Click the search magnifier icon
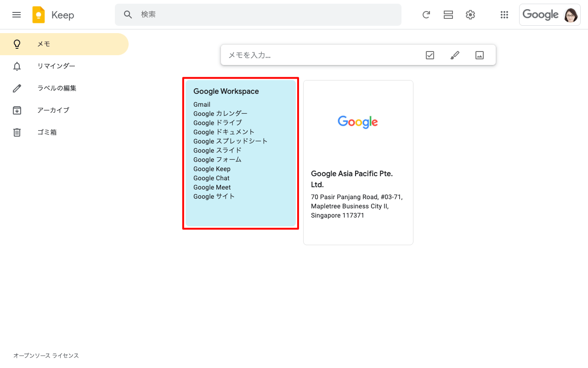Viewport: 588px width, 368px height. pyautogui.click(x=128, y=15)
